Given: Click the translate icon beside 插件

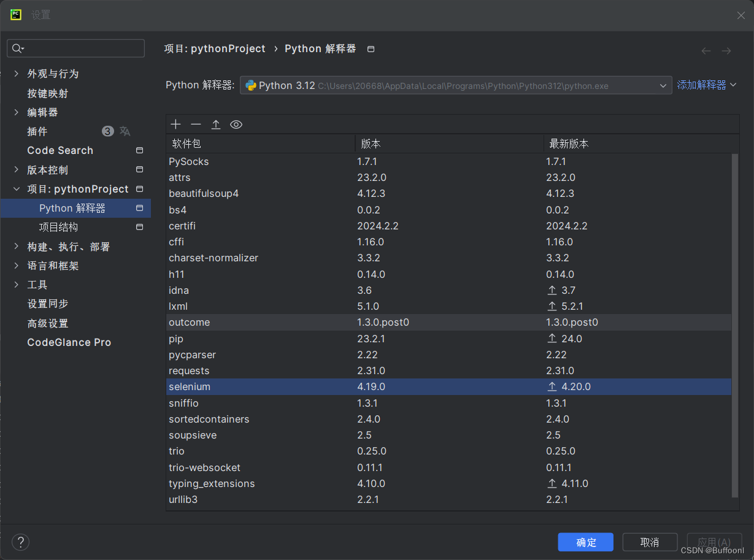Looking at the screenshot, I should (125, 131).
